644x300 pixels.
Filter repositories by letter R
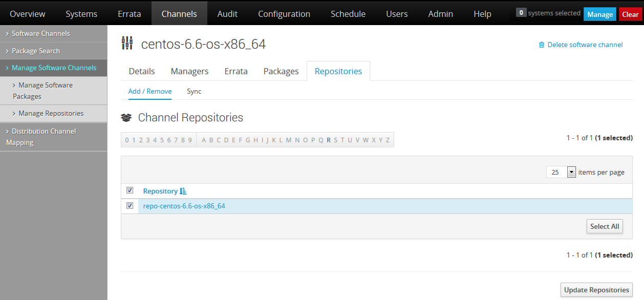tap(329, 140)
